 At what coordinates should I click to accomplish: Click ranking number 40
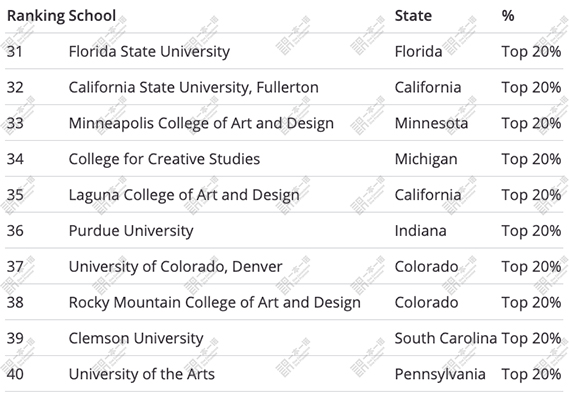pyautogui.click(x=15, y=374)
